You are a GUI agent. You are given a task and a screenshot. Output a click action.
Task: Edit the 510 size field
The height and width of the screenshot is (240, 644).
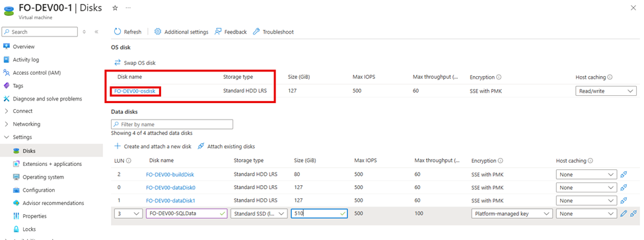(x=319, y=214)
